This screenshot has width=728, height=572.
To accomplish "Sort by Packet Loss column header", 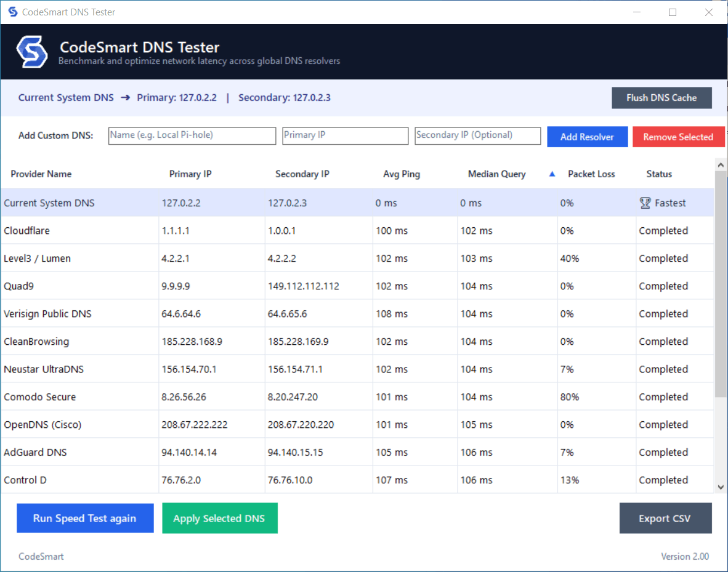I will click(x=591, y=174).
